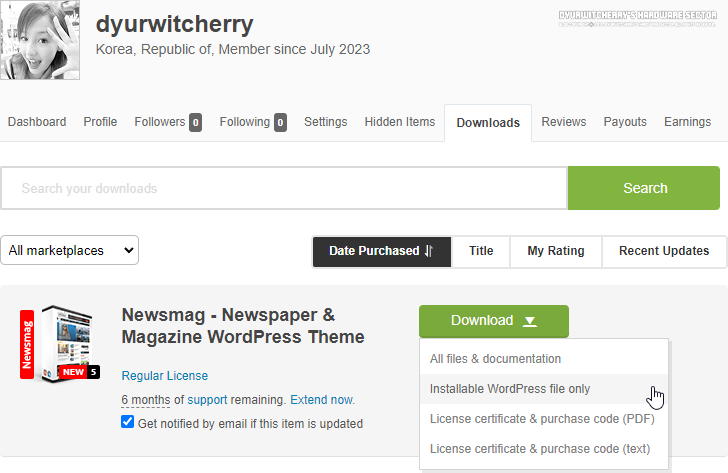Click the Following count badge showing 0
This screenshot has height=473, width=728.
[x=280, y=123]
